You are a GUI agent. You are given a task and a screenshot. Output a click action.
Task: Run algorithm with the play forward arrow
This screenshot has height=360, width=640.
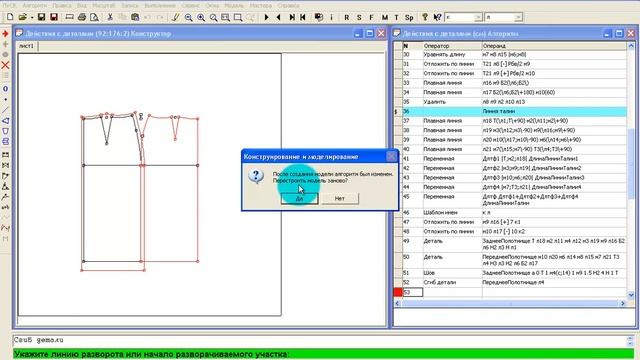coord(267,17)
